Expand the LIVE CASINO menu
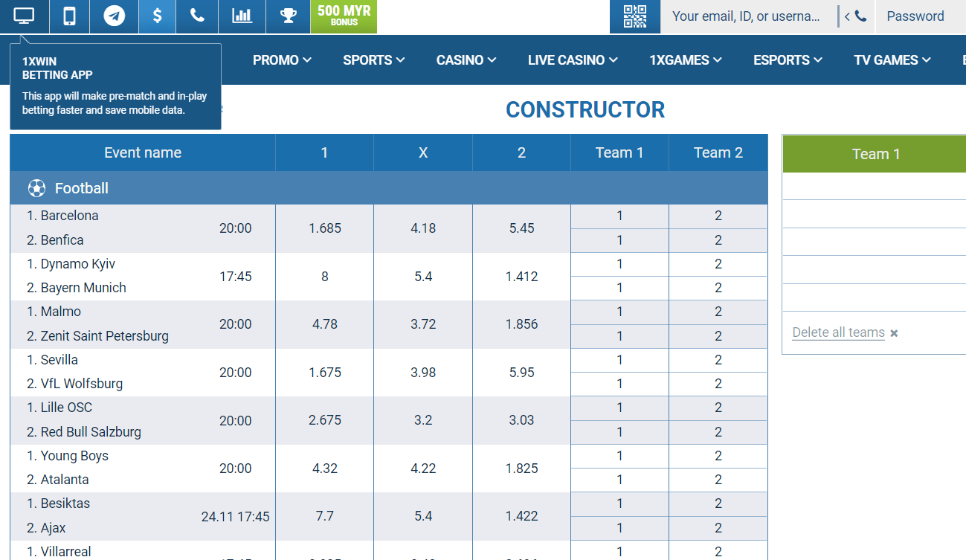 [573, 60]
